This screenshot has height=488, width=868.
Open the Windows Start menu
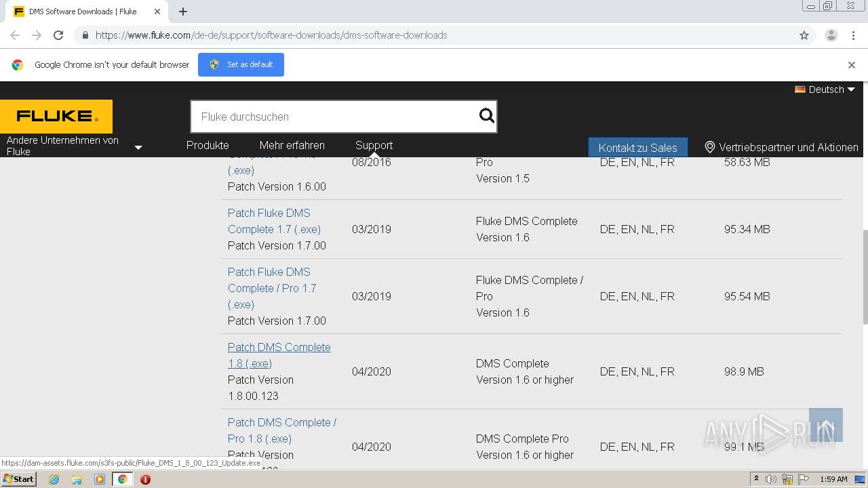18,479
